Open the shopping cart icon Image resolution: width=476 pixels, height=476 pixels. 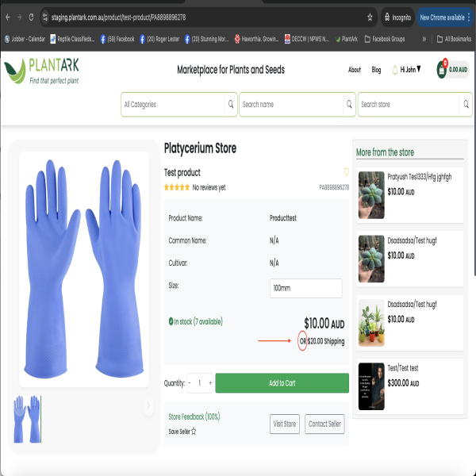(x=441, y=70)
